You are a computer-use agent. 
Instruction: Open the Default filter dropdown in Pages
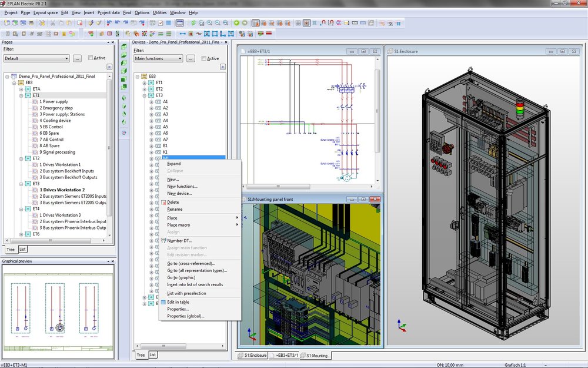click(x=66, y=58)
